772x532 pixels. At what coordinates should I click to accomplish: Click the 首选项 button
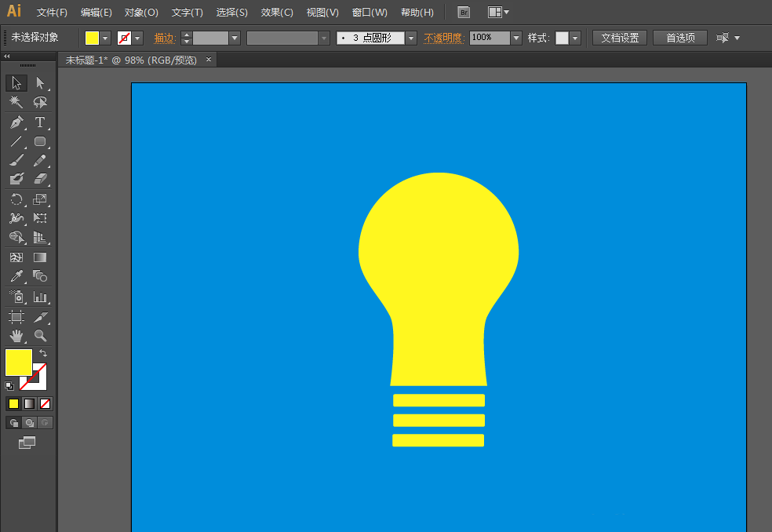[x=680, y=38]
